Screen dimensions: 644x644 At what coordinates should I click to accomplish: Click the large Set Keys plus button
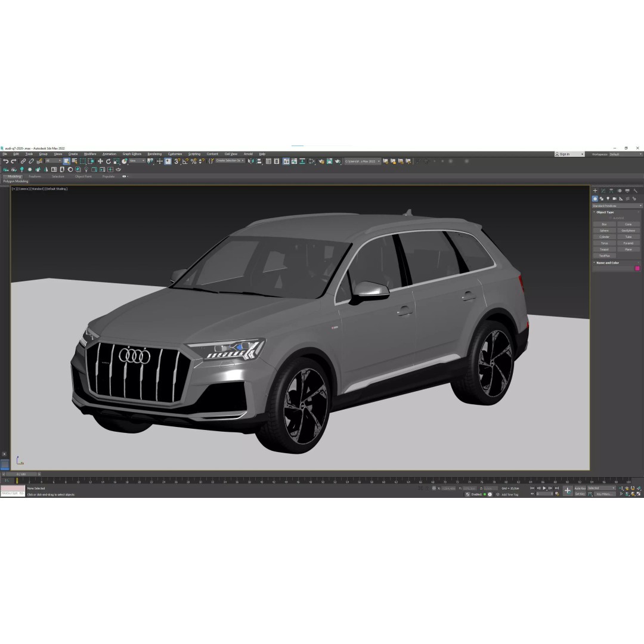568,491
